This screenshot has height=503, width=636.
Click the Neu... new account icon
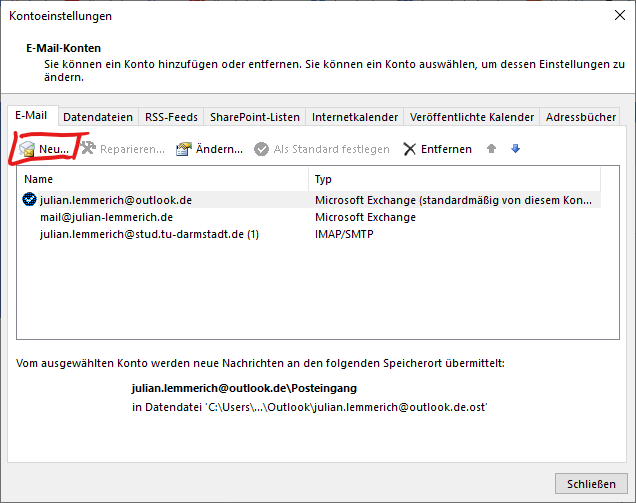point(27,149)
